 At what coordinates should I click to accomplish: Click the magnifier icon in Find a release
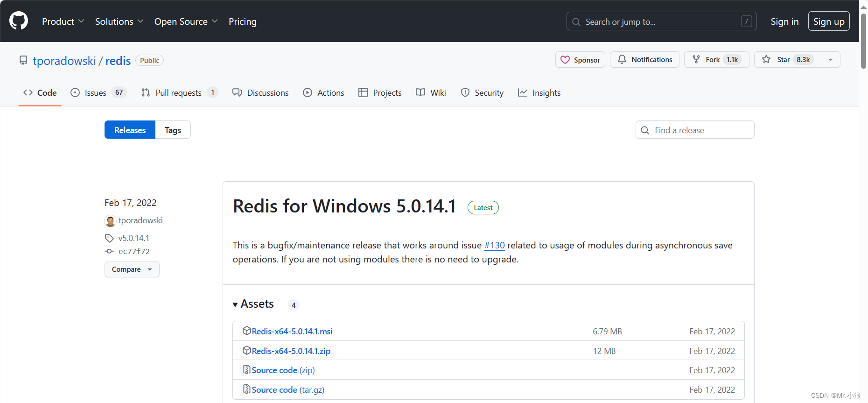pyautogui.click(x=645, y=130)
